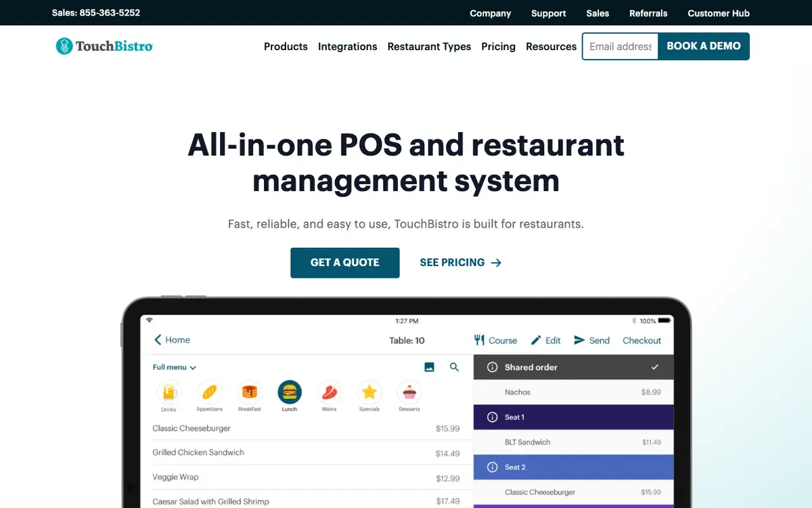Click the Seat 1 header bar
The image size is (812, 508).
point(574,417)
